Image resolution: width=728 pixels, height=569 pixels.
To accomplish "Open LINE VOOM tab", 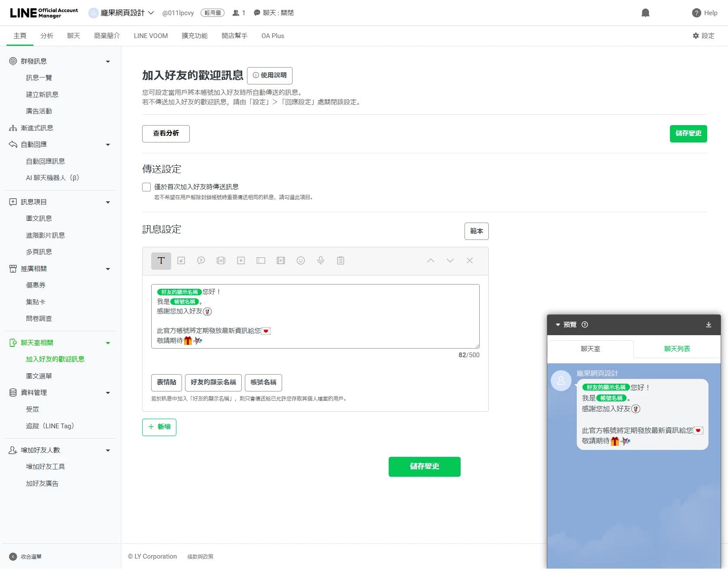I will 151,36.
